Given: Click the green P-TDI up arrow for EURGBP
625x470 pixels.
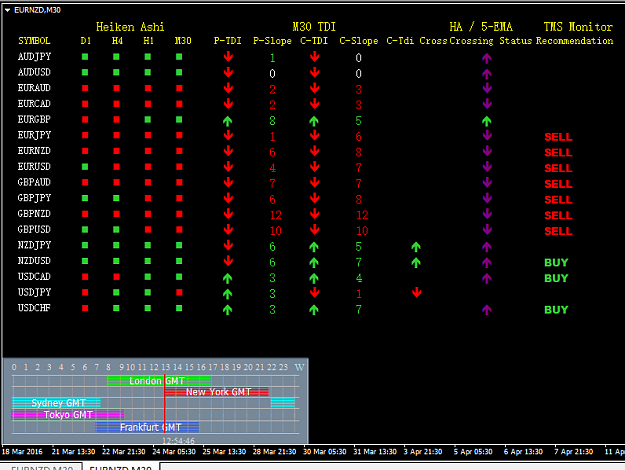Looking at the screenshot, I should [x=228, y=120].
